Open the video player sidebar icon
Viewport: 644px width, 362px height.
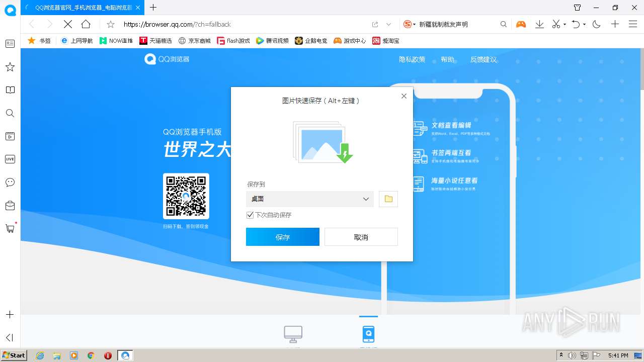tap(10, 136)
